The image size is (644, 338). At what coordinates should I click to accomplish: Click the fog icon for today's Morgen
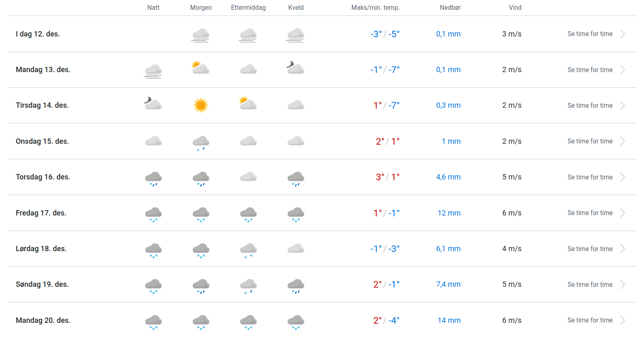point(201,35)
